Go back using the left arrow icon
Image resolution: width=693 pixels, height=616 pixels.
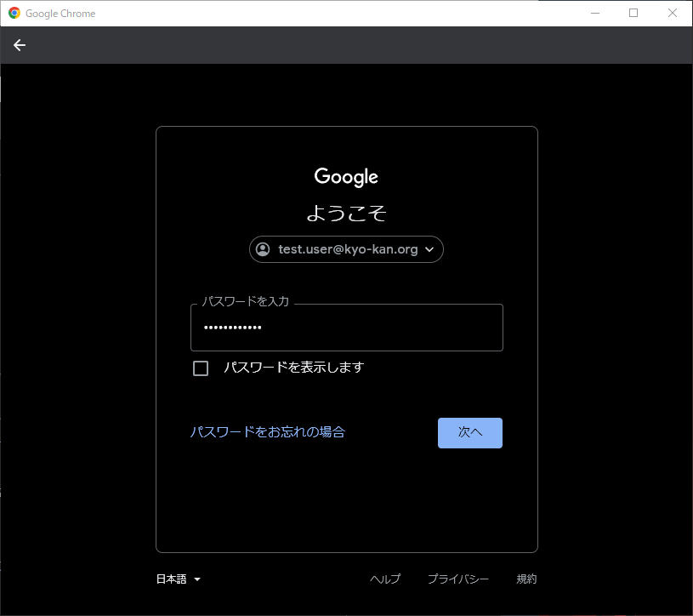(x=20, y=45)
